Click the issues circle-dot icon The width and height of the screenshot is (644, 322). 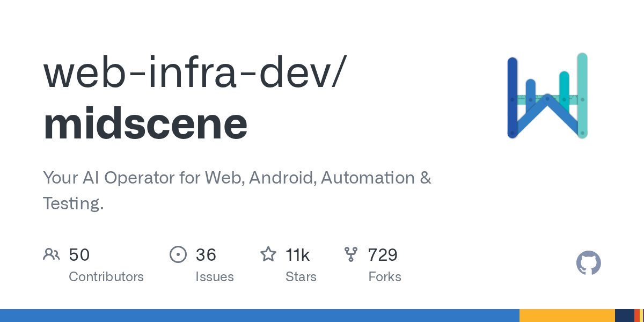[178, 254]
